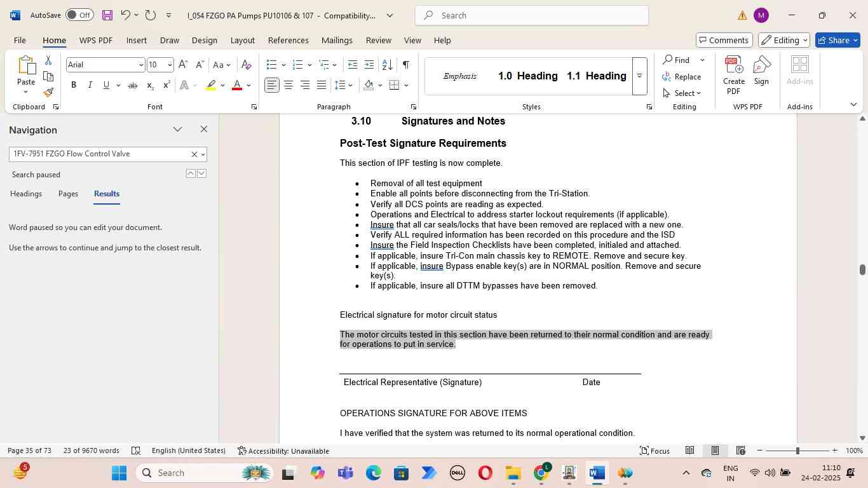
Task: Switch to Web Layout view icon
Action: coord(740,451)
